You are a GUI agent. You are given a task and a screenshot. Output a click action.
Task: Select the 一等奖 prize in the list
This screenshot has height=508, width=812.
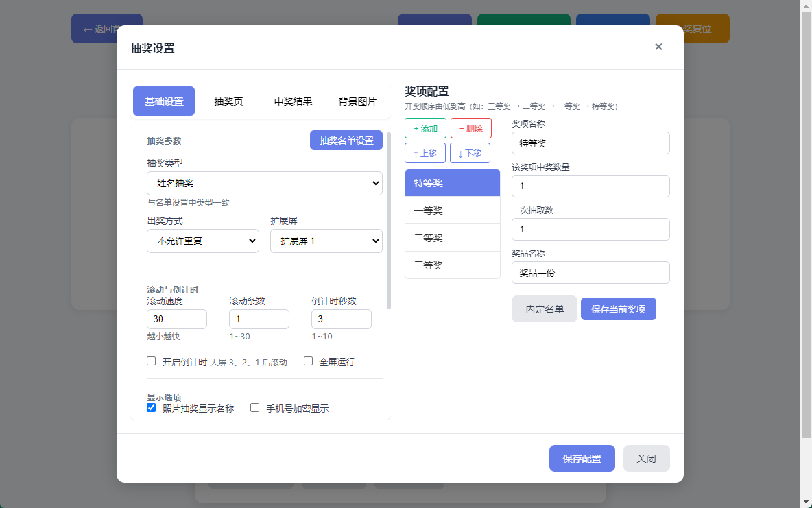click(x=452, y=210)
